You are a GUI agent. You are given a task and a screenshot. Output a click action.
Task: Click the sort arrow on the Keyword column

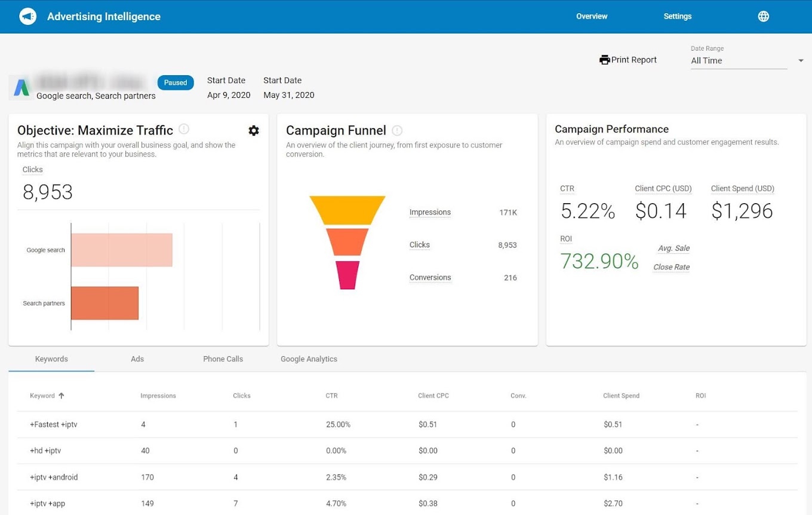click(61, 396)
